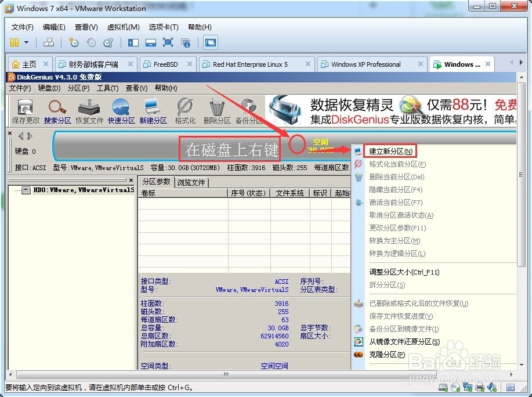Open the VMware 查看(V) menu
This screenshot has width=532, height=397.
86,27
